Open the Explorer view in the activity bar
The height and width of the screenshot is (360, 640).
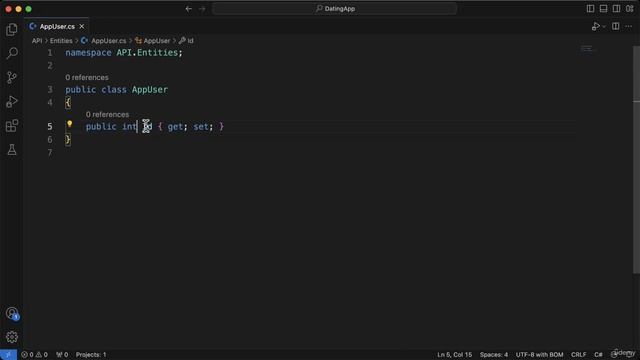click(x=12, y=29)
